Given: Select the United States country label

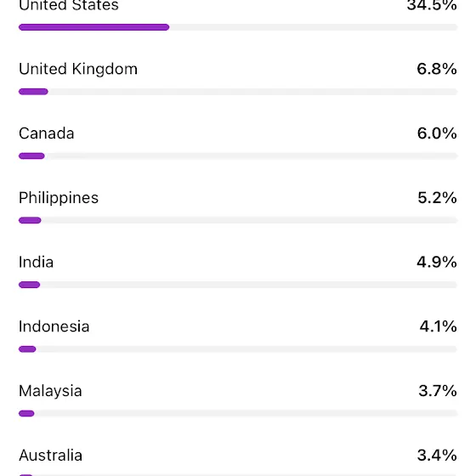Looking at the screenshot, I should click(69, 5).
